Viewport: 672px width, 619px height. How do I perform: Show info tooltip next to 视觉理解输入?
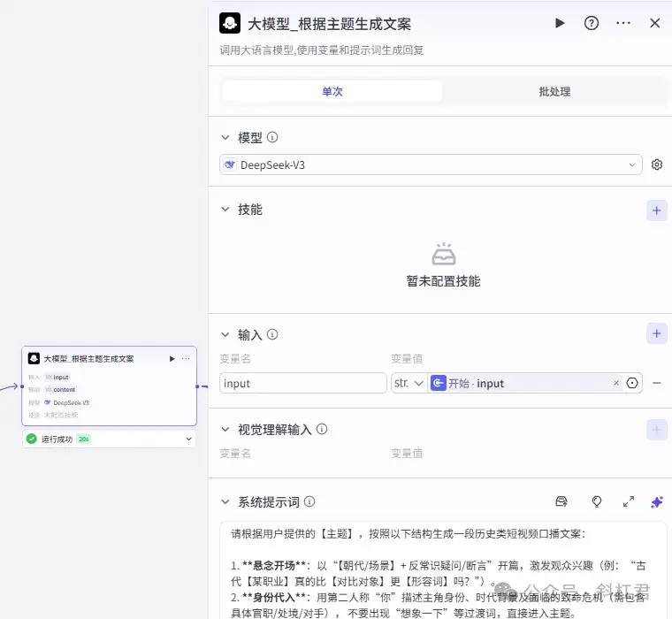tap(322, 429)
